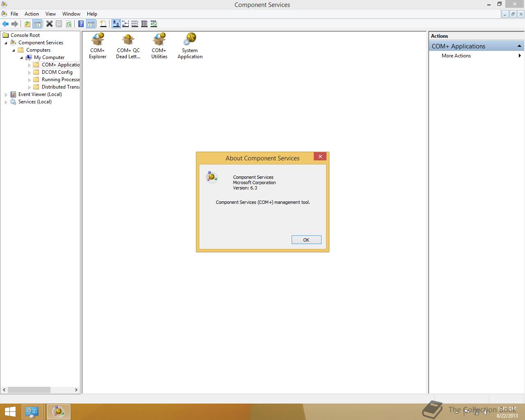The image size is (525, 420).
Task: Click tree scrollbar right arrow
Action: coord(76,390)
